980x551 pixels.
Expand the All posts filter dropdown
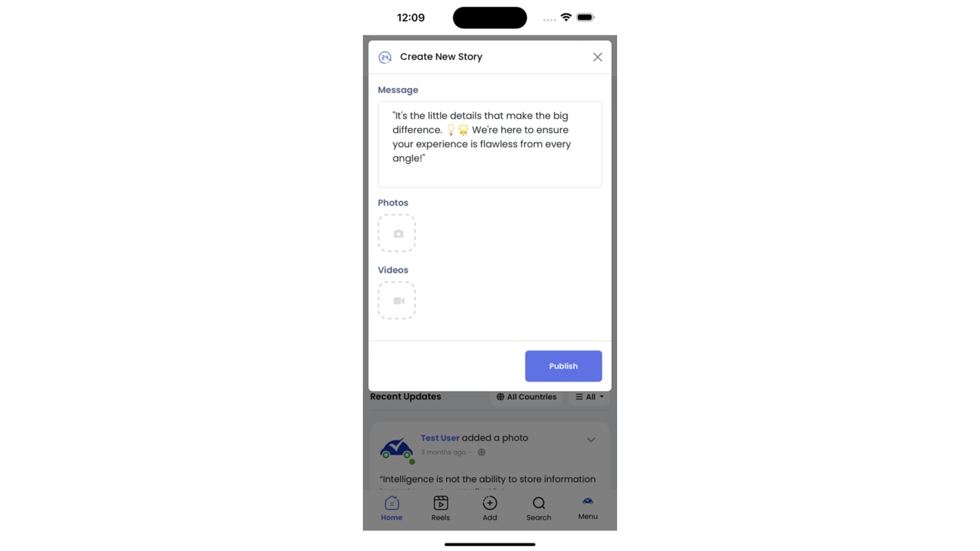589,397
